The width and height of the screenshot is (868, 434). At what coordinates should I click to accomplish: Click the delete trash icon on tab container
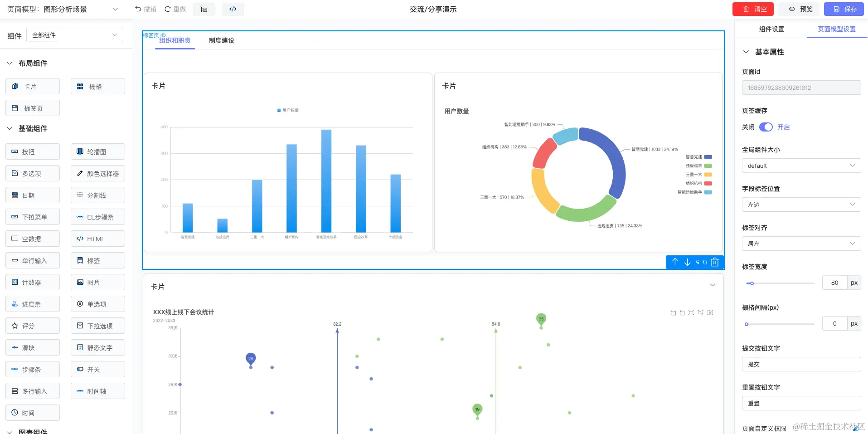click(715, 262)
